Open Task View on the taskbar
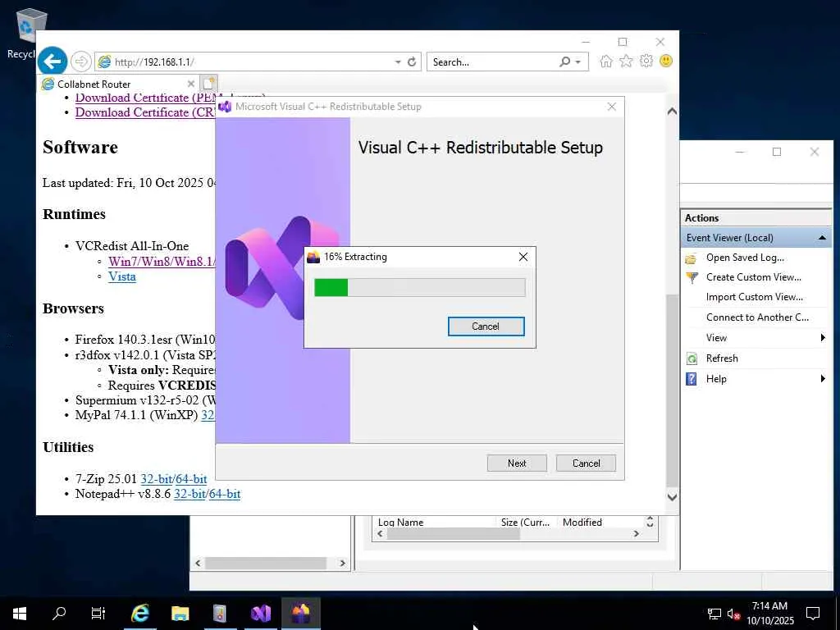This screenshot has height=630, width=840. pos(98,613)
